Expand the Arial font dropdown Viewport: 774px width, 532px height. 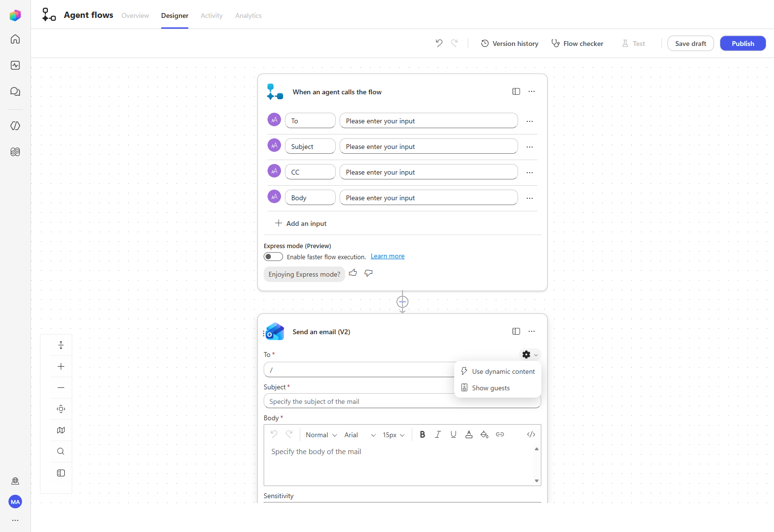(x=360, y=435)
